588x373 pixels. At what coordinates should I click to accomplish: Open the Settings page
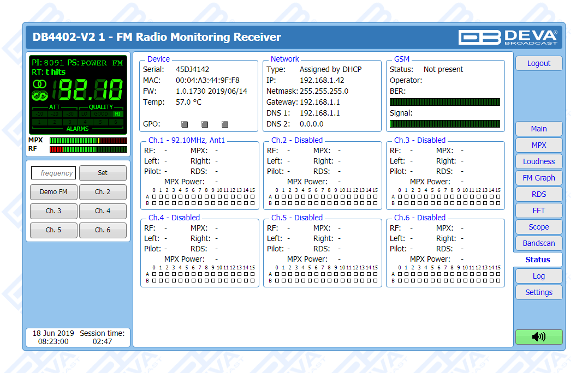538,292
